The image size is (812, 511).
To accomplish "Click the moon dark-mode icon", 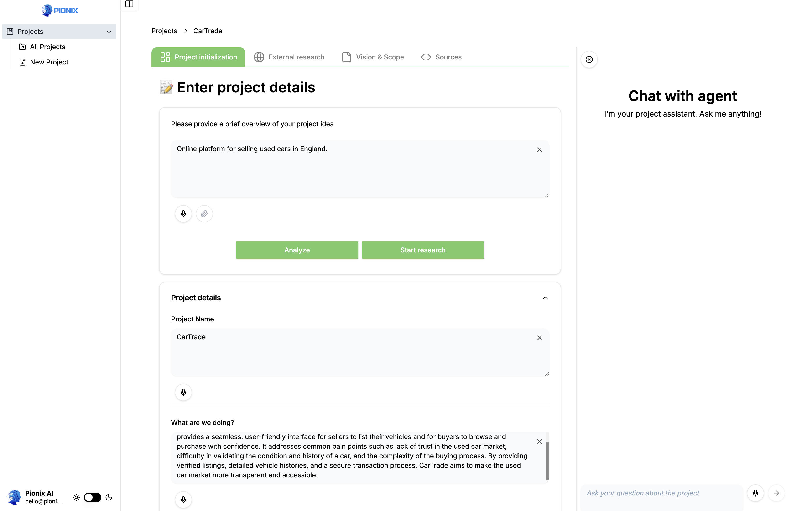I will (109, 497).
